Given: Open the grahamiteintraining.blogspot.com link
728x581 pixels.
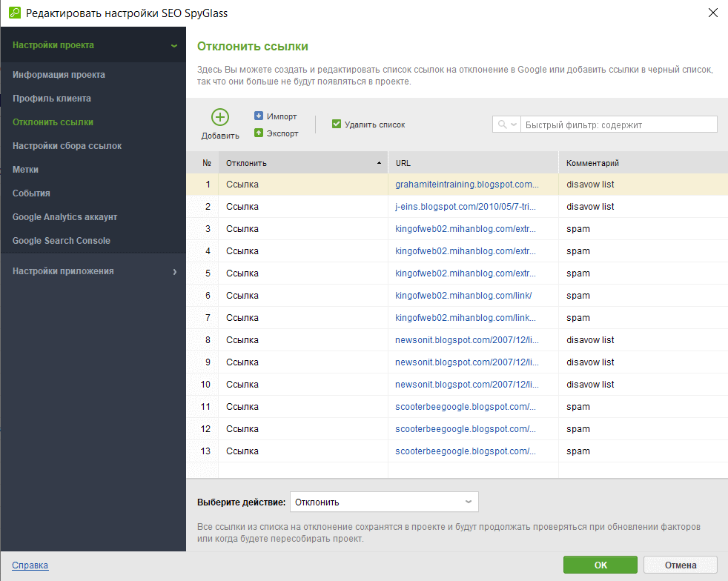Looking at the screenshot, I should [466, 185].
